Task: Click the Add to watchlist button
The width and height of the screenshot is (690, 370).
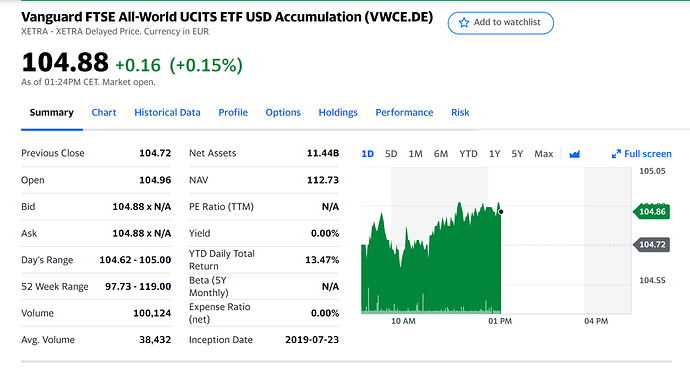Action: point(501,23)
